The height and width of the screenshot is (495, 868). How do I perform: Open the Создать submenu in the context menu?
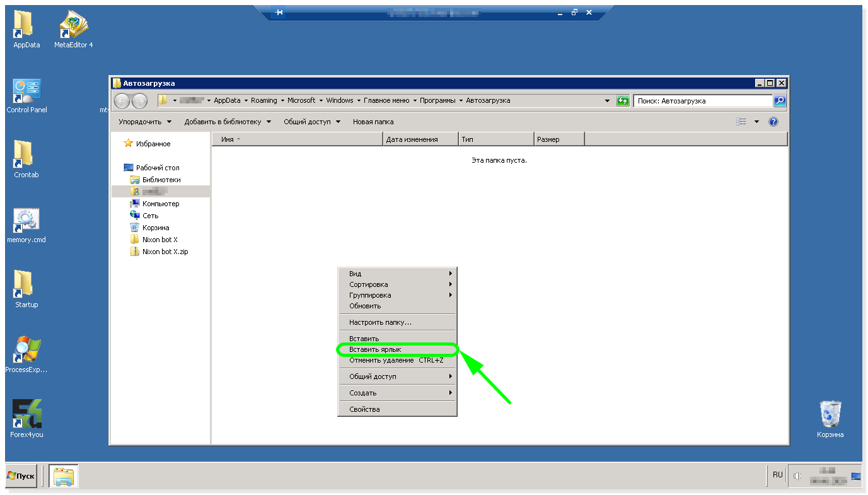pos(397,393)
